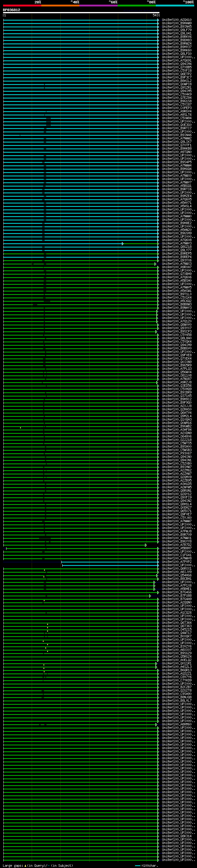Select the UniRef100_A5BSH0 entry
The height and width of the screenshot is (868, 197).
pyautogui.click(x=176, y=281)
